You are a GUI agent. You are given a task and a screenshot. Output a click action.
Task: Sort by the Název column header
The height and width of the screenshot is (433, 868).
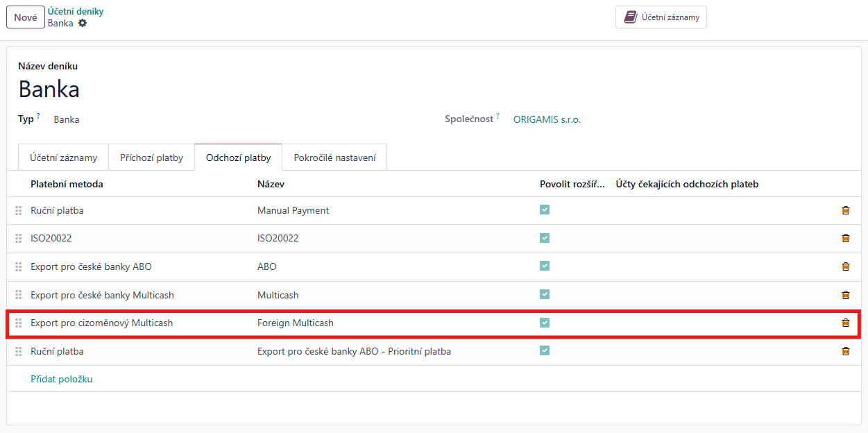point(271,184)
